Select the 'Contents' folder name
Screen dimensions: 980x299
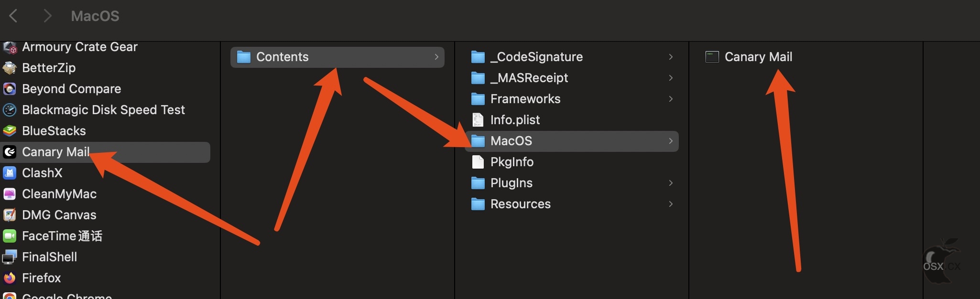click(283, 57)
